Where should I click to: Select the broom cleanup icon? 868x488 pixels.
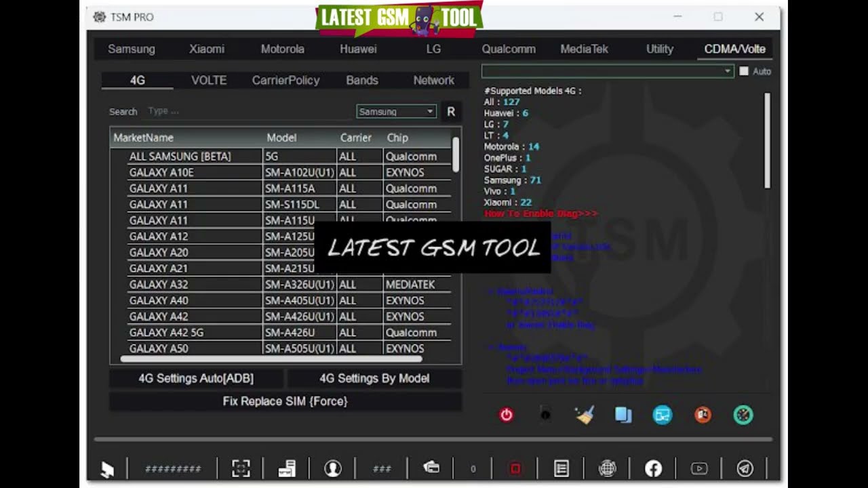[x=584, y=415]
